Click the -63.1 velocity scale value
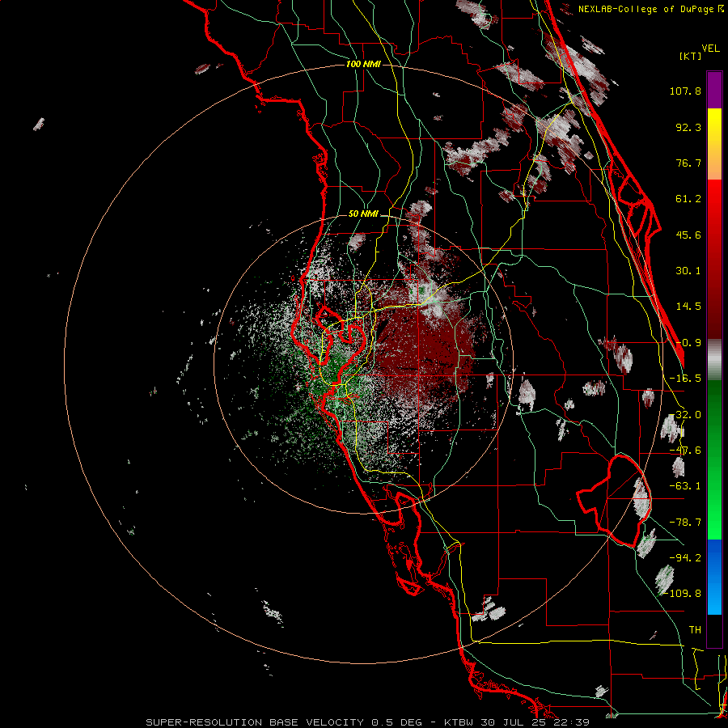Viewport: 728px width, 728px height. tap(685, 486)
